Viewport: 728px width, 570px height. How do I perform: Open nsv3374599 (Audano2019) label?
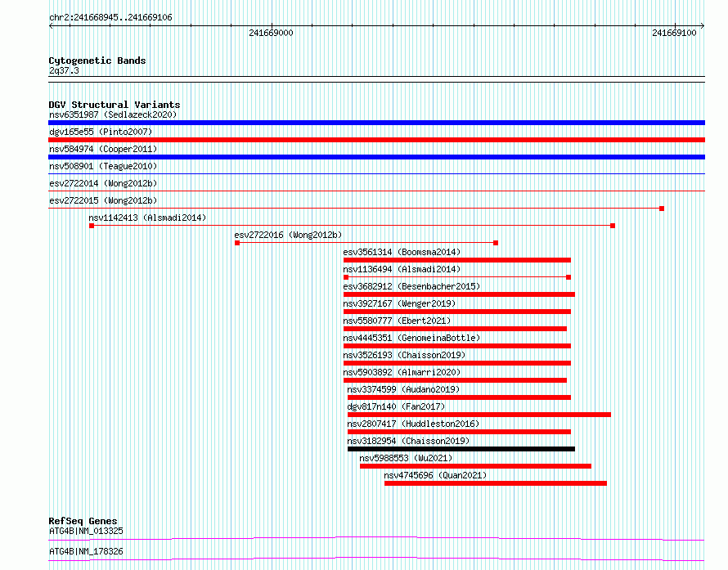coord(403,389)
